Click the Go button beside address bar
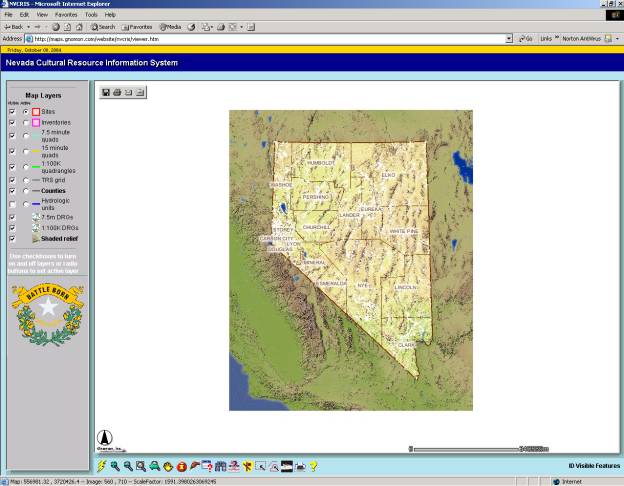This screenshot has height=486, width=624. tap(524, 38)
